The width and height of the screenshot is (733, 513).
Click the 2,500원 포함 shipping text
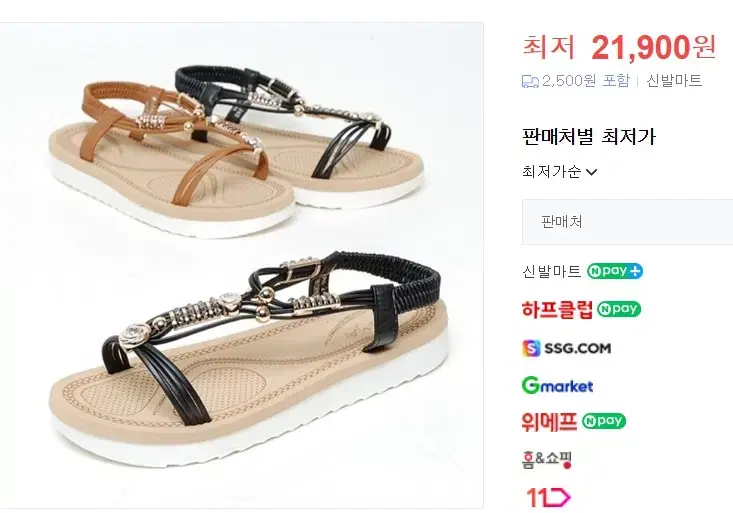586,81
